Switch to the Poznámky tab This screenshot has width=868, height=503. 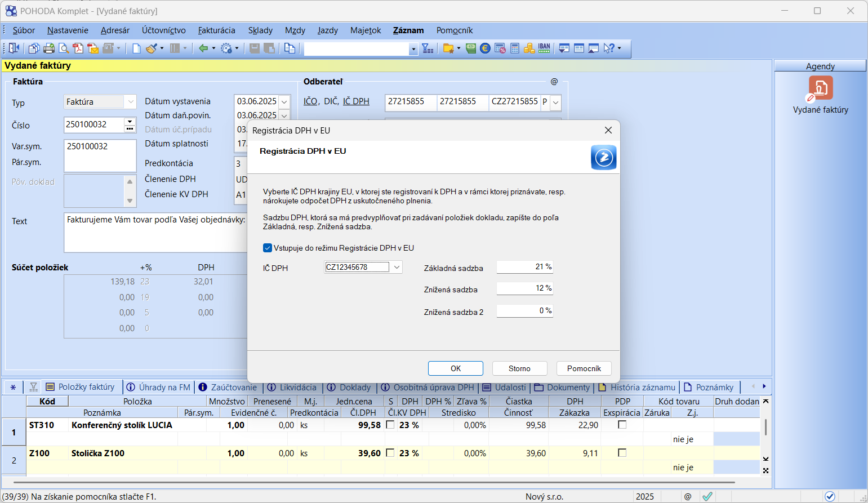(709, 387)
